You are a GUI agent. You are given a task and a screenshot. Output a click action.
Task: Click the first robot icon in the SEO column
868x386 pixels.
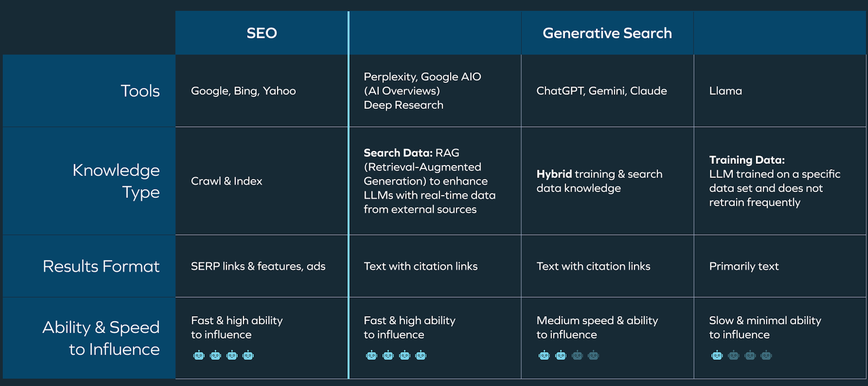click(199, 356)
